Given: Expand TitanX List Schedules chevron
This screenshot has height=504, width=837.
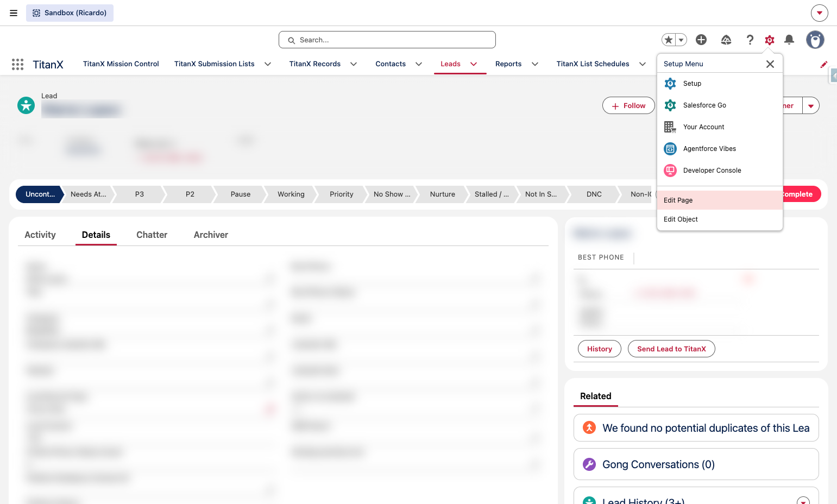Looking at the screenshot, I should pyautogui.click(x=643, y=64).
